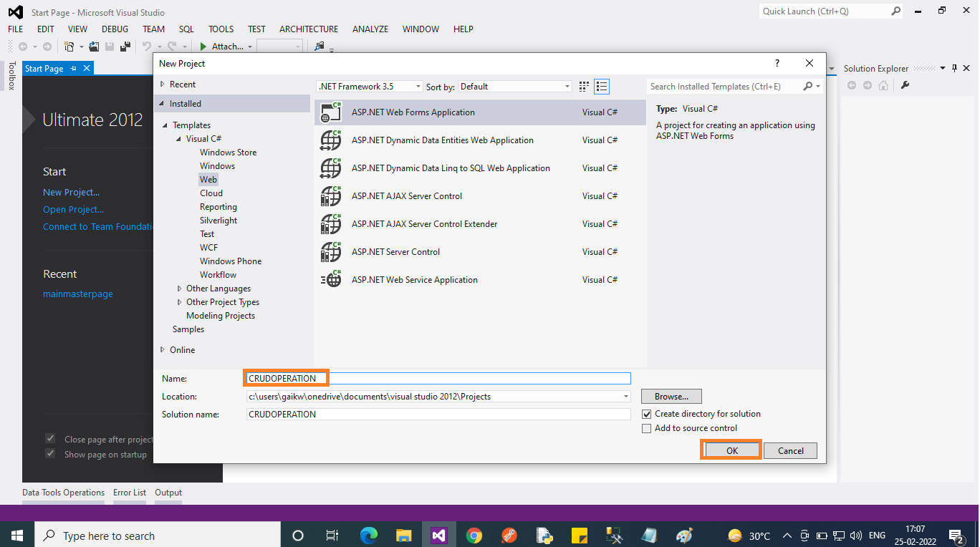
Task: Click the New Project toolbar icon
Action: click(69, 47)
